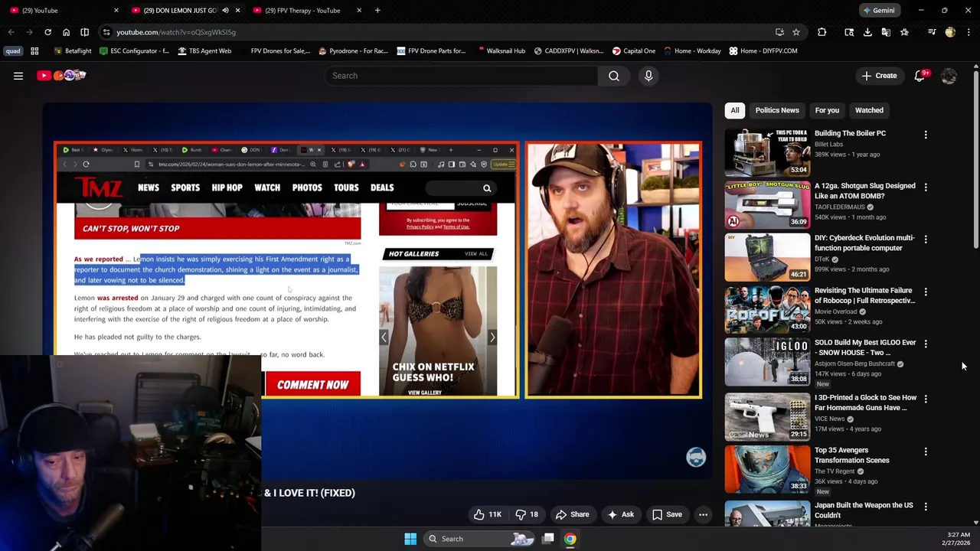This screenshot has height=551, width=980.
Task: Start the YouTube search with magnifier icon
Action: point(614,76)
